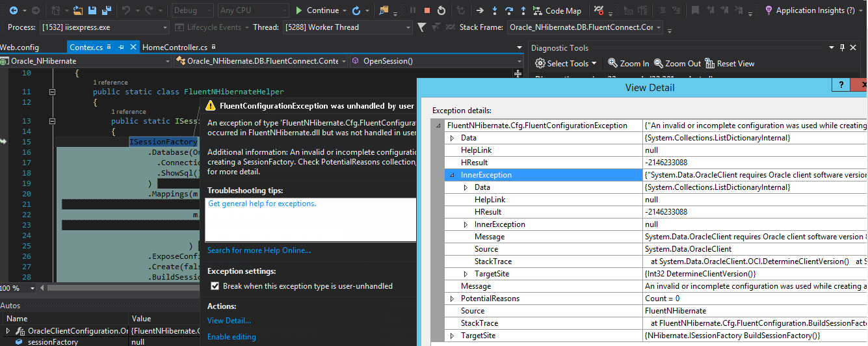Click Reset View in Diagnostic Tools
The height and width of the screenshot is (346, 868).
730,63
